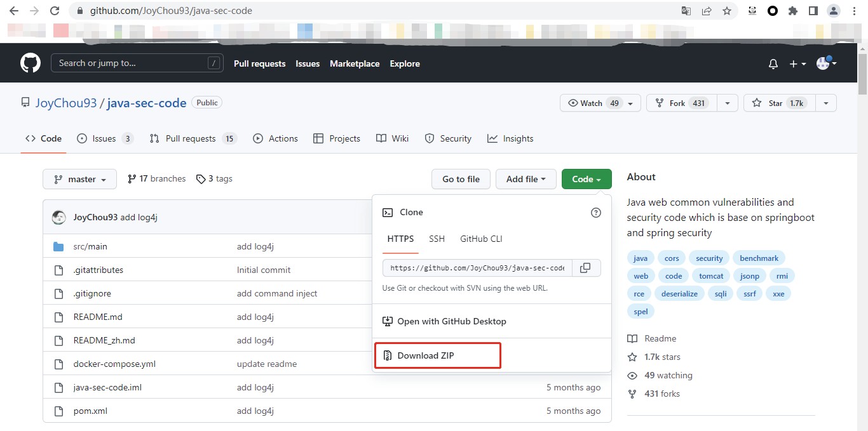Select the Code repository tab

44,138
